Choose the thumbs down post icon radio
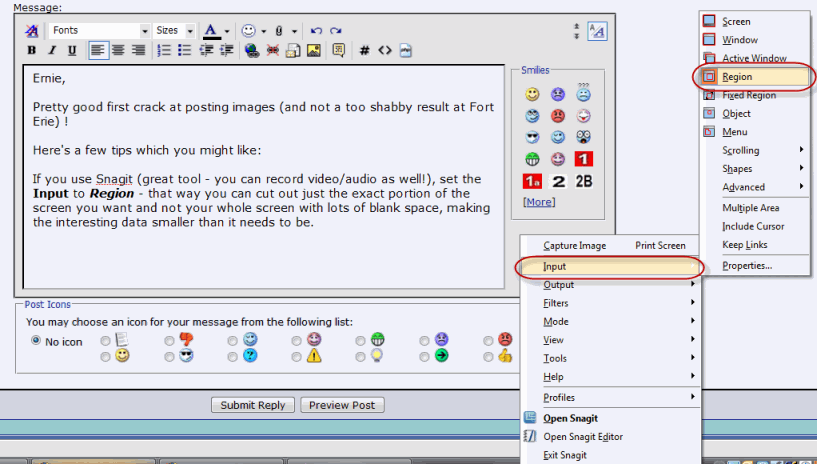 pyautogui.click(x=169, y=341)
